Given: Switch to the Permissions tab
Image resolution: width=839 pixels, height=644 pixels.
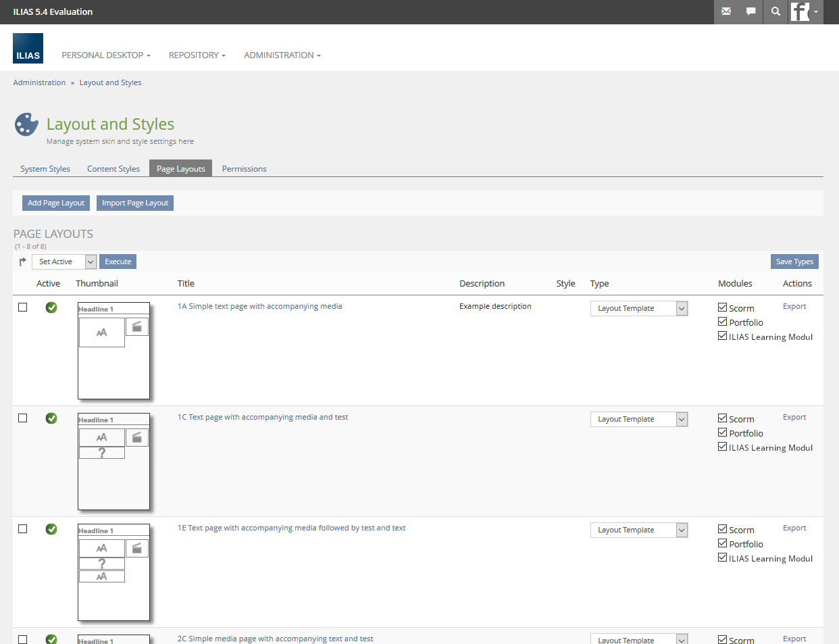Looking at the screenshot, I should click(244, 169).
